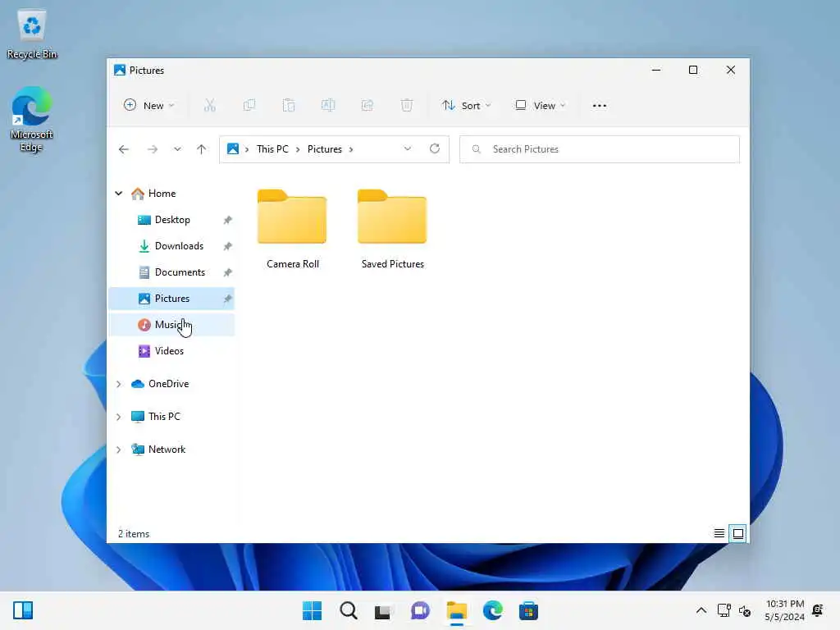840x630 pixels.
Task: Select Videos in the navigation pane
Action: coord(172,351)
